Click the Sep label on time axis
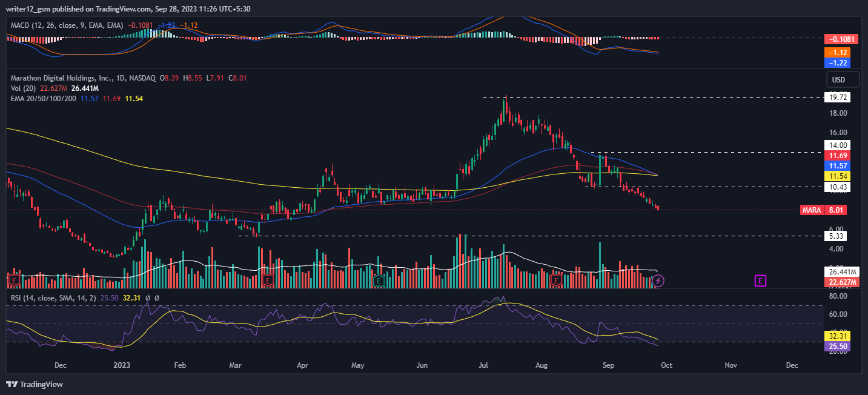This screenshot has height=395, width=868. point(608,365)
